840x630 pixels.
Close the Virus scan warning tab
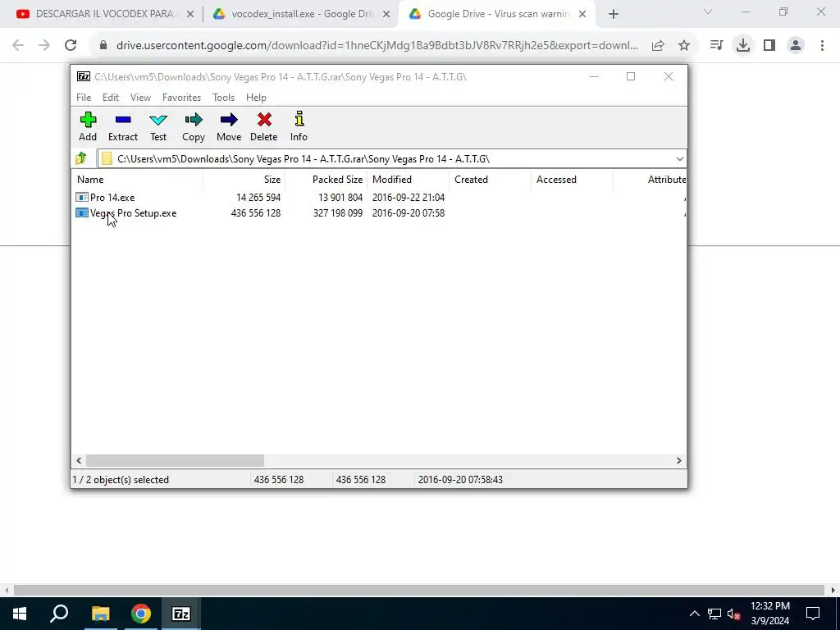[582, 15]
